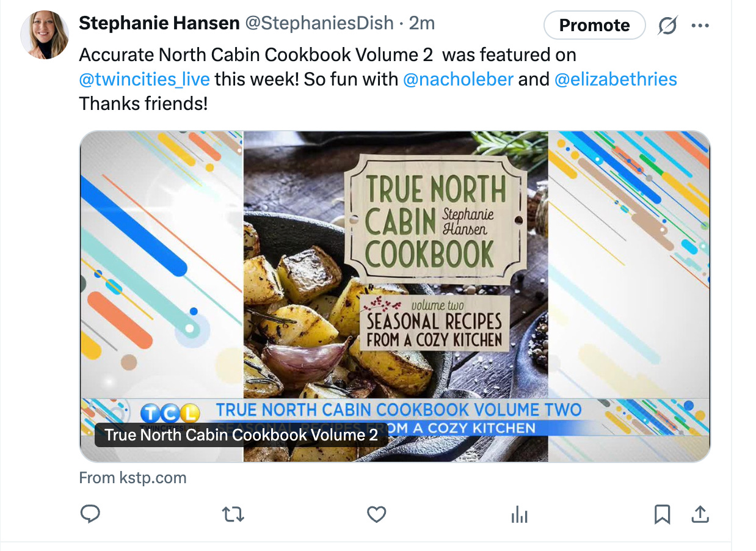Open the post via the 2m timestamp
The height and width of the screenshot is (551, 756).
click(422, 23)
